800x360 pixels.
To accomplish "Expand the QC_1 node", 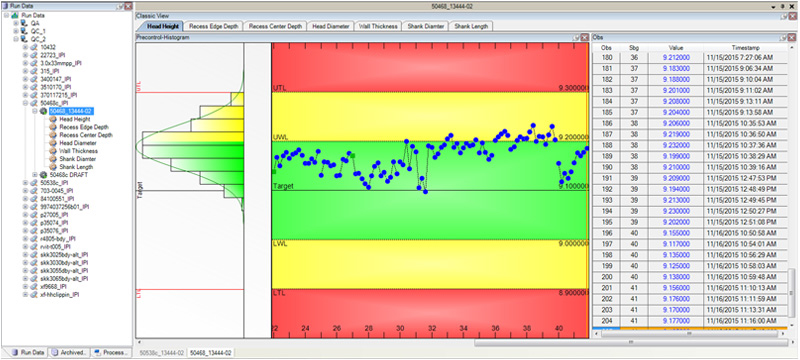I will 16,31.
